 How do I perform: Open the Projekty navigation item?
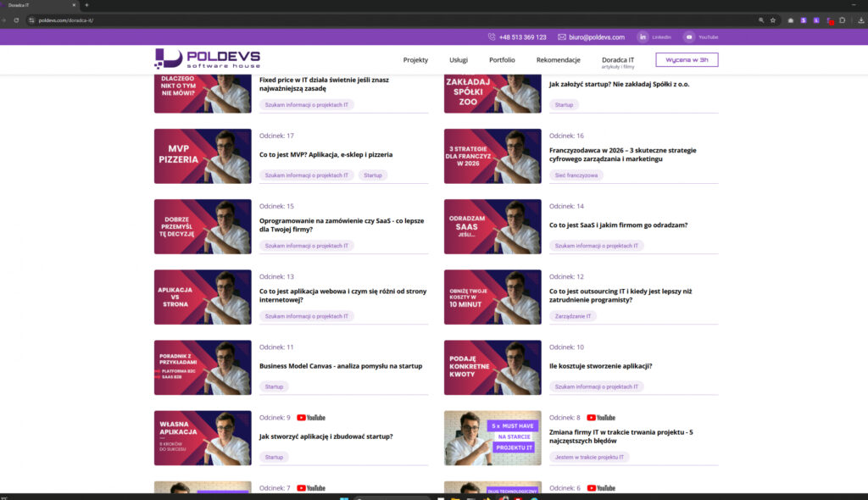[415, 59]
